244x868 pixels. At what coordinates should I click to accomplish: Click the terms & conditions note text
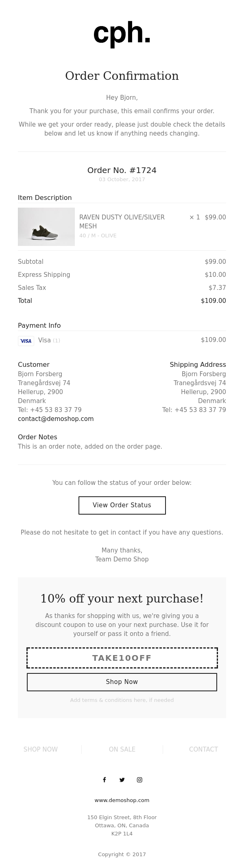pyautogui.click(x=122, y=700)
